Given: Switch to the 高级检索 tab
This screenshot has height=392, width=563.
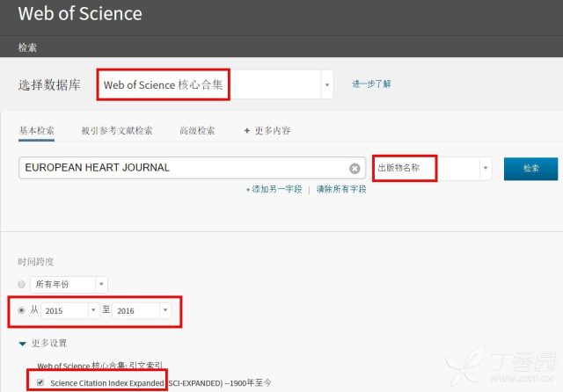Looking at the screenshot, I should (197, 131).
